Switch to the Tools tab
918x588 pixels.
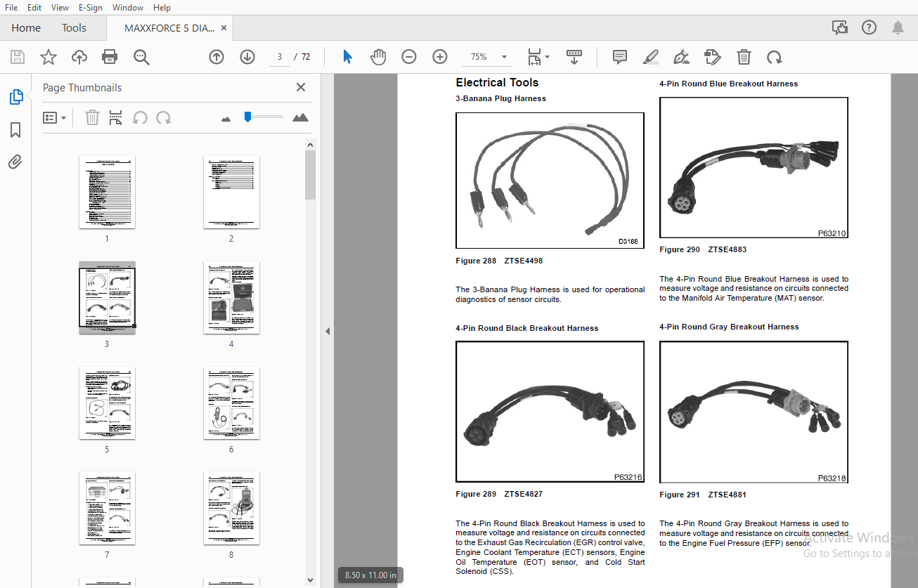[x=74, y=28]
